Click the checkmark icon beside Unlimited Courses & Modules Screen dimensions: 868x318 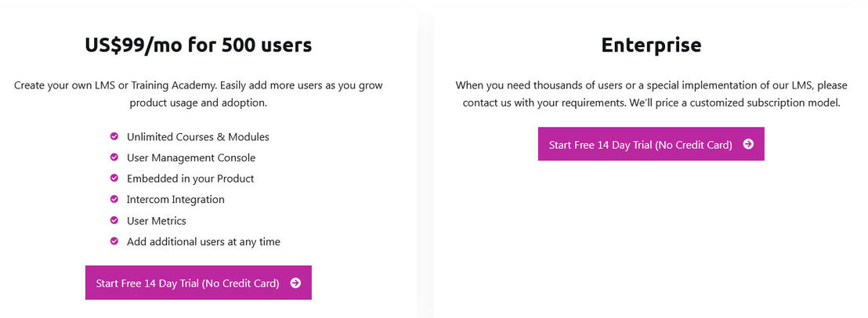[x=114, y=136]
